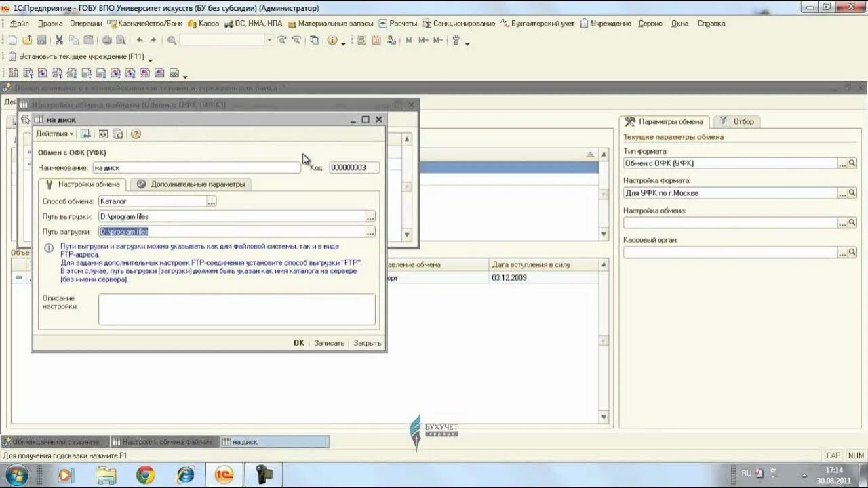
Task: Switch to Настройки обмена файлам window tab
Action: coord(165,442)
